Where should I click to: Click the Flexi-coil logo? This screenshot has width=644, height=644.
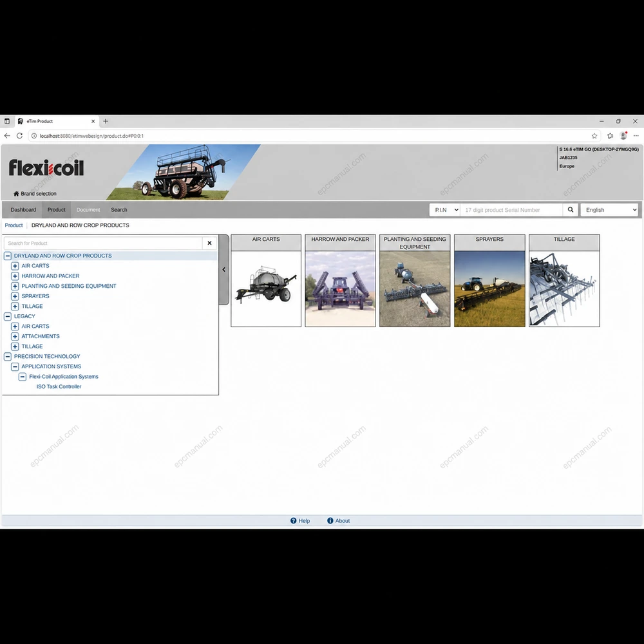(x=46, y=167)
